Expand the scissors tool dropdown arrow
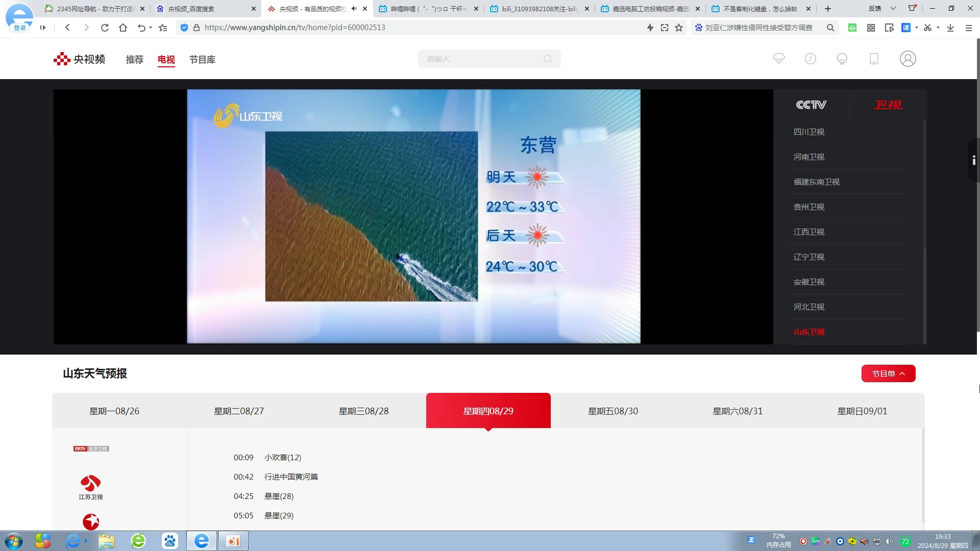 [938, 28]
